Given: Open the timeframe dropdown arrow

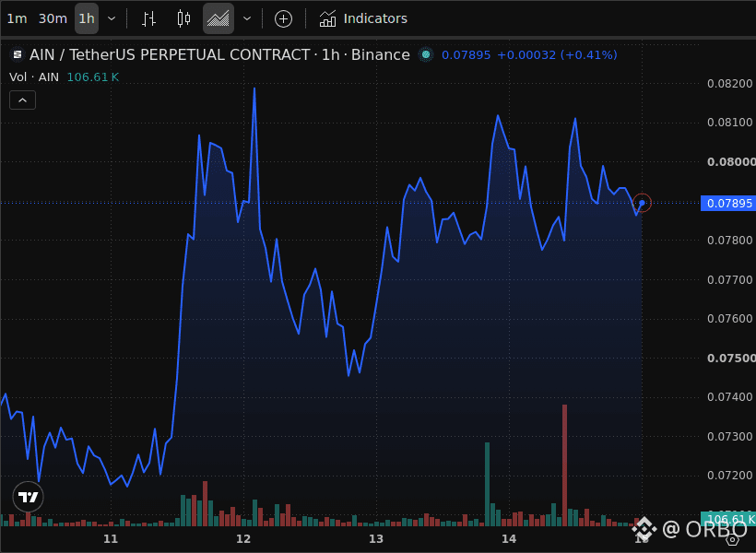Looking at the screenshot, I should tap(112, 18).
